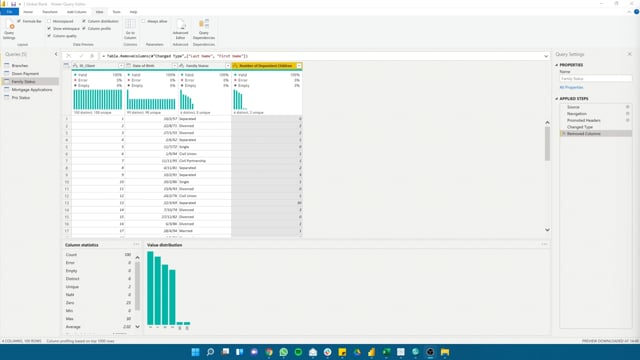Click the Promoted Headers step gear icon
This screenshot has width=640, height=360.
click(x=627, y=120)
